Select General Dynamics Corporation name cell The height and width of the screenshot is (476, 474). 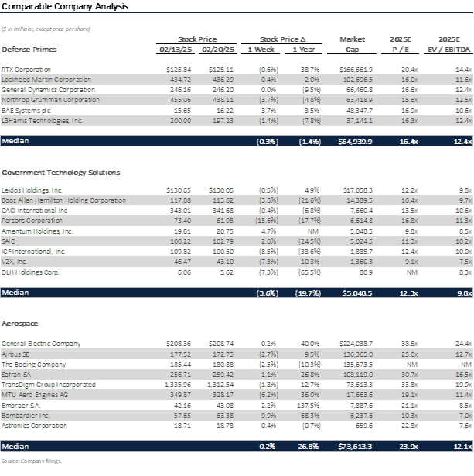pyautogui.click(x=48, y=90)
